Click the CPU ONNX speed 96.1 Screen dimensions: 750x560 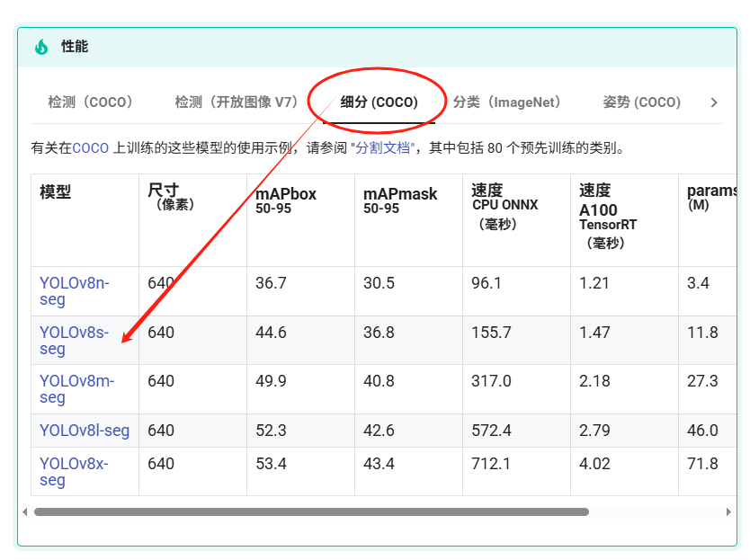[487, 282]
